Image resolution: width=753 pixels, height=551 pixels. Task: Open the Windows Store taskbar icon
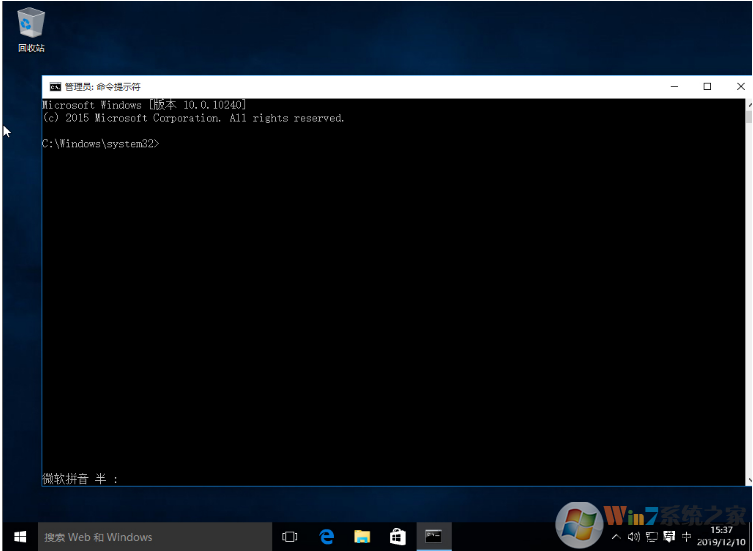pos(397,536)
